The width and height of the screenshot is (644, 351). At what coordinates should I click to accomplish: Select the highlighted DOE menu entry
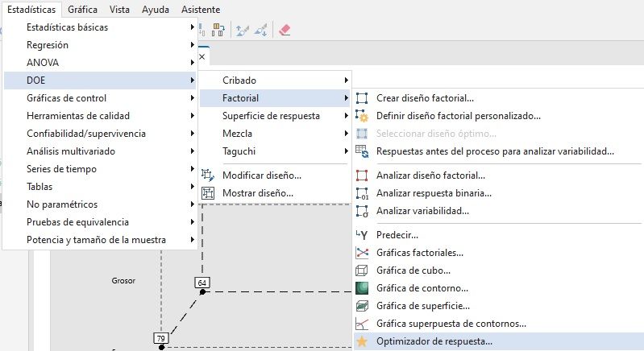(x=100, y=80)
